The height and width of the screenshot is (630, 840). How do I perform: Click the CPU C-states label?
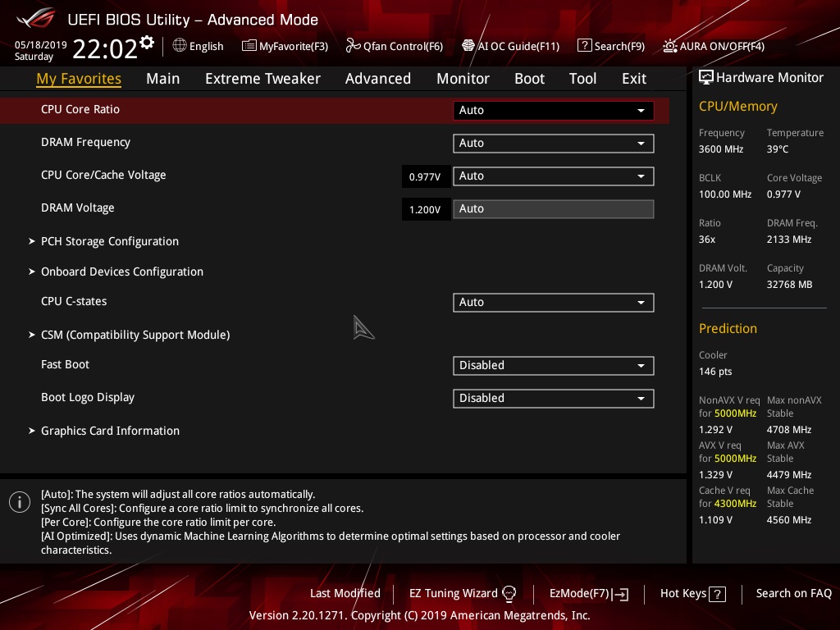point(74,301)
